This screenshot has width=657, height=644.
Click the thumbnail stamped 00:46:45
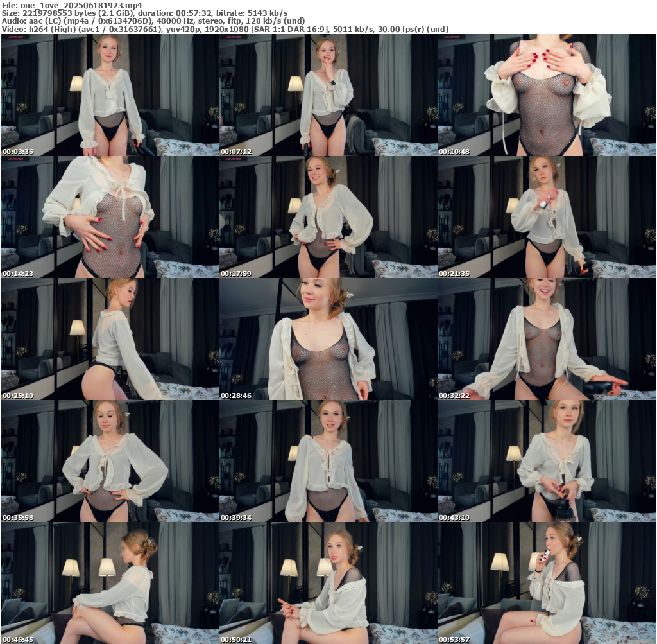click(110, 583)
